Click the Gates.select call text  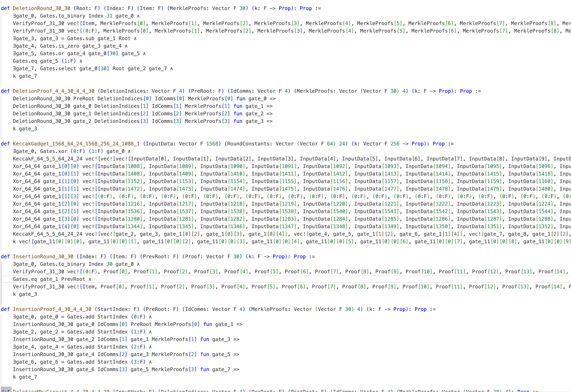(x=58, y=69)
